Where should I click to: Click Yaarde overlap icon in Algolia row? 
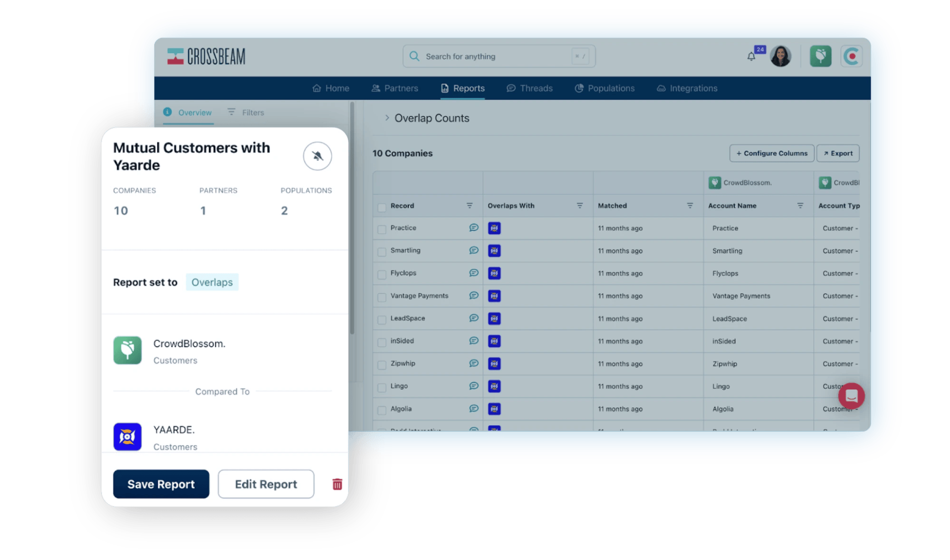click(x=494, y=409)
